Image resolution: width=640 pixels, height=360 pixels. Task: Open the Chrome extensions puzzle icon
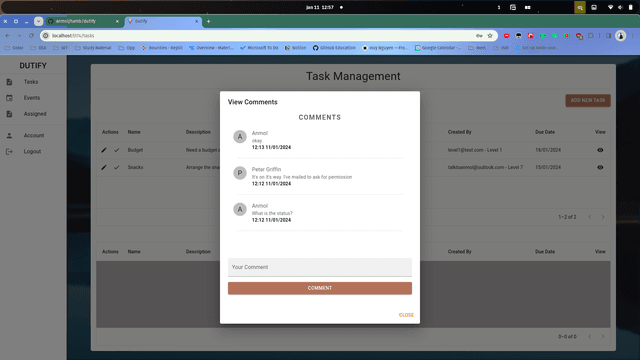coord(591,36)
